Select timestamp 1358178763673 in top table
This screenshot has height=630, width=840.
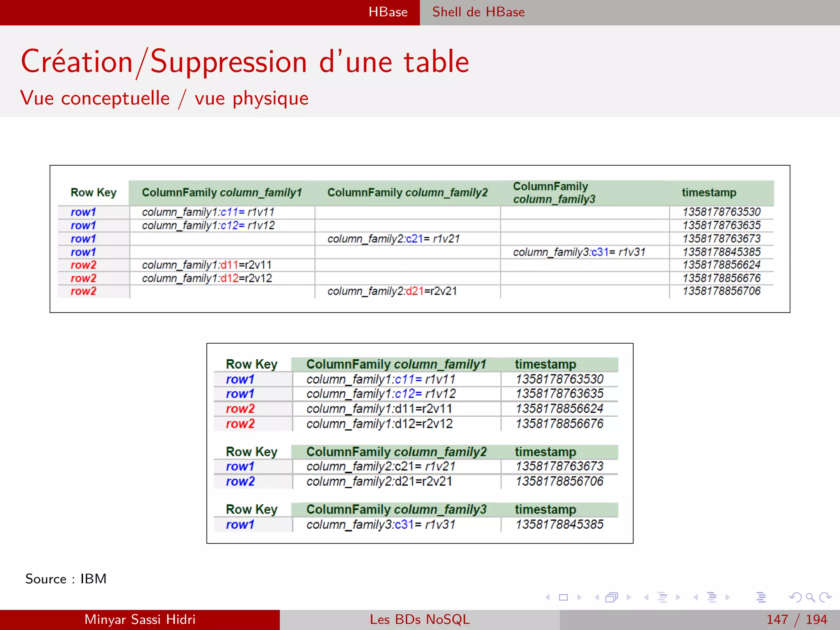[x=721, y=239]
